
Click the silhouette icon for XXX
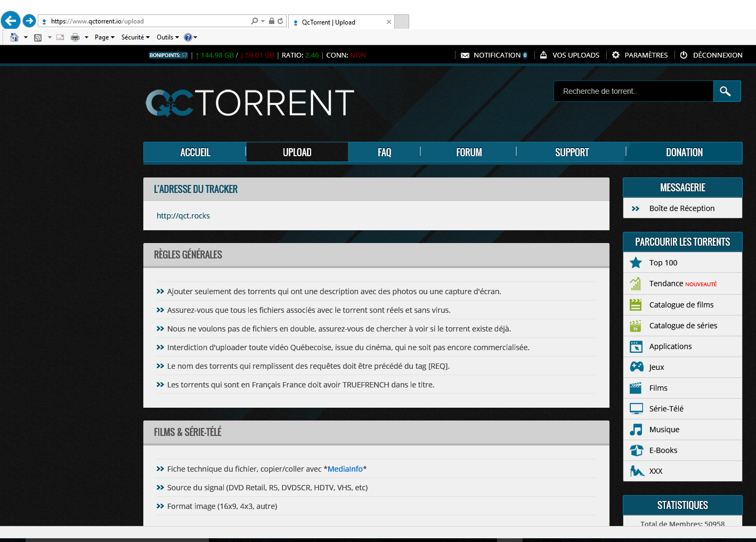pos(637,471)
